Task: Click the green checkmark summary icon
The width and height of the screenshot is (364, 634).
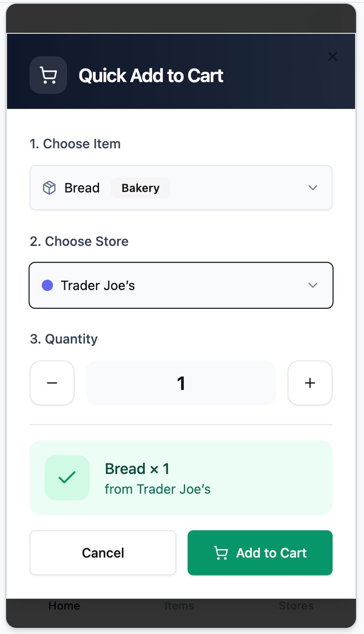Action: pos(67,478)
